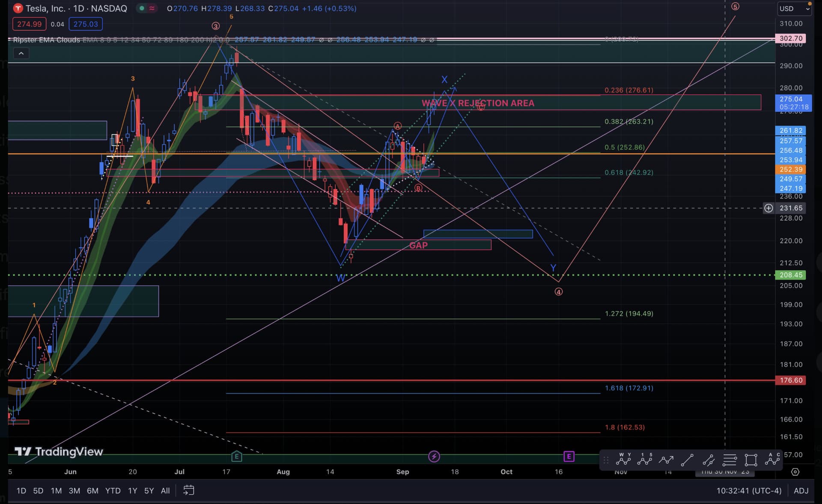Screen dimensions: 822x504
Task: Click the go-to-date calendar icon
Action: [x=189, y=490]
